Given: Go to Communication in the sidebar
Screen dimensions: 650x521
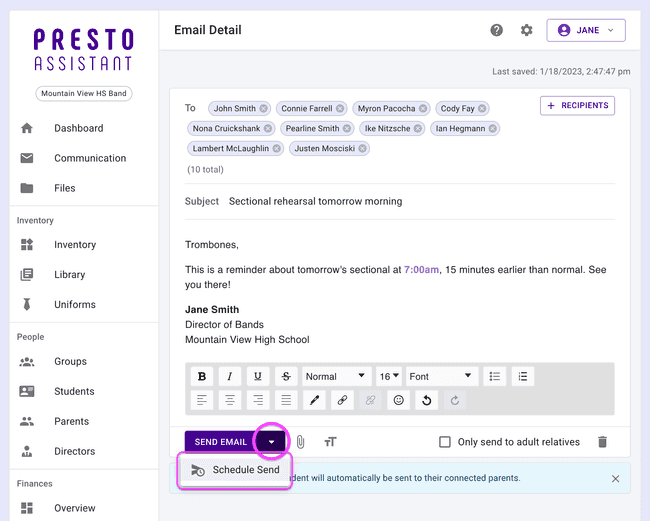Looking at the screenshot, I should point(90,158).
